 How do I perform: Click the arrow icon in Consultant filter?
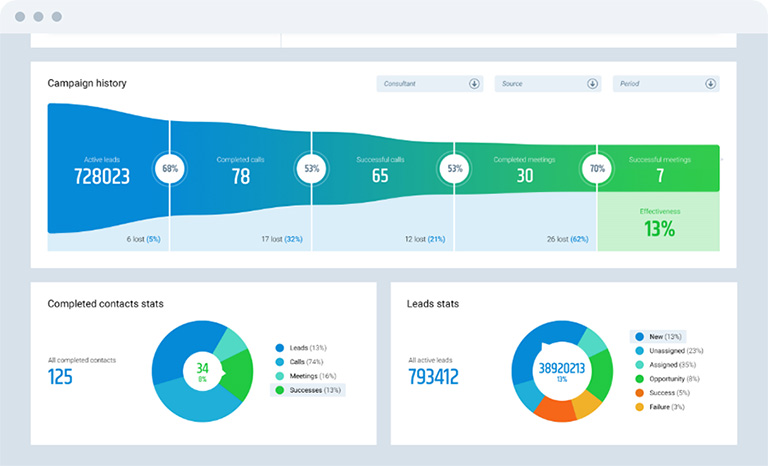tap(474, 84)
